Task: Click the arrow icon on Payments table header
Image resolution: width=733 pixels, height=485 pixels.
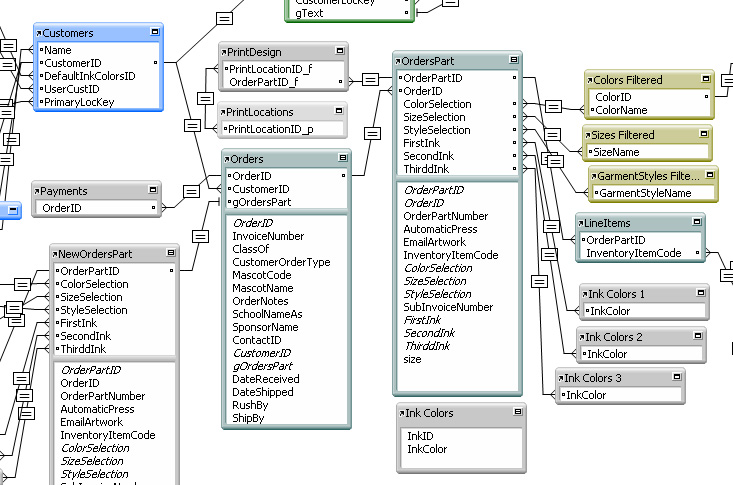Action: click(37, 191)
